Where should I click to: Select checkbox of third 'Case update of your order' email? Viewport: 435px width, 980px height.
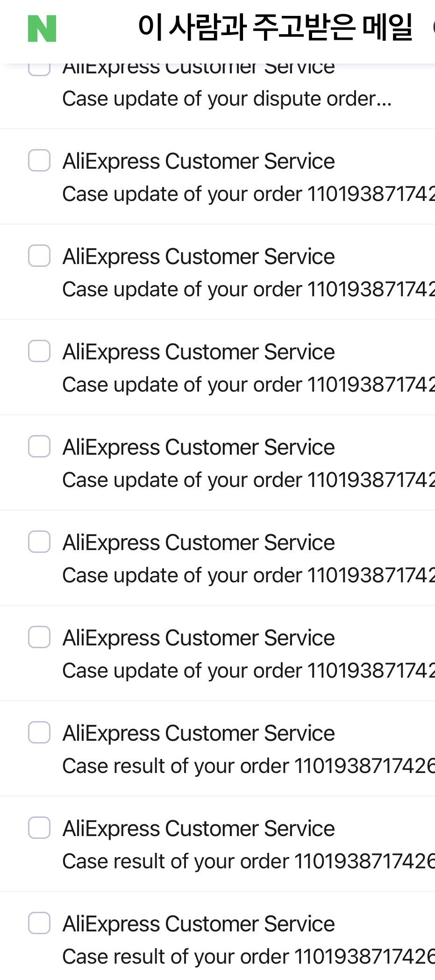(39, 351)
